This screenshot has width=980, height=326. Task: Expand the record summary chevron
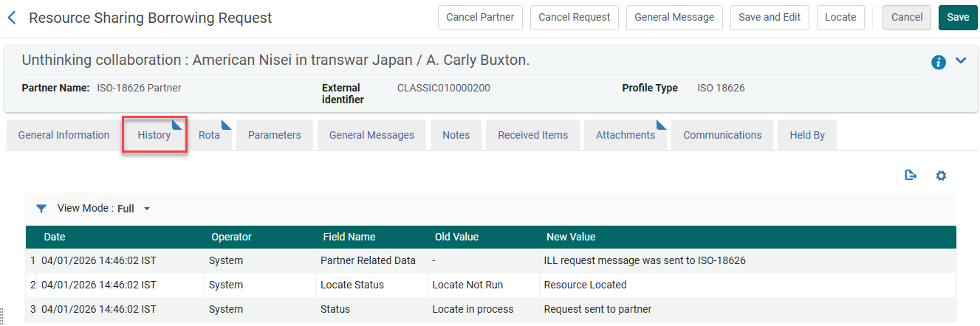click(961, 60)
